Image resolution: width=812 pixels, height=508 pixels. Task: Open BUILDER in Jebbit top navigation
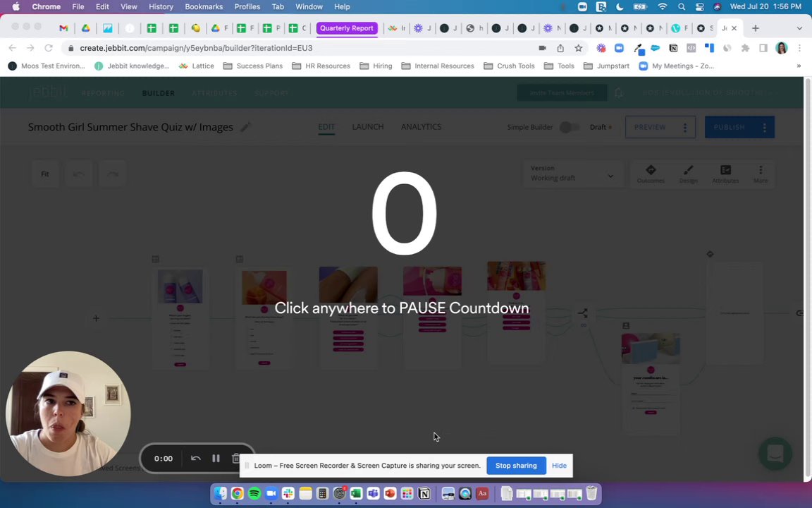158,93
